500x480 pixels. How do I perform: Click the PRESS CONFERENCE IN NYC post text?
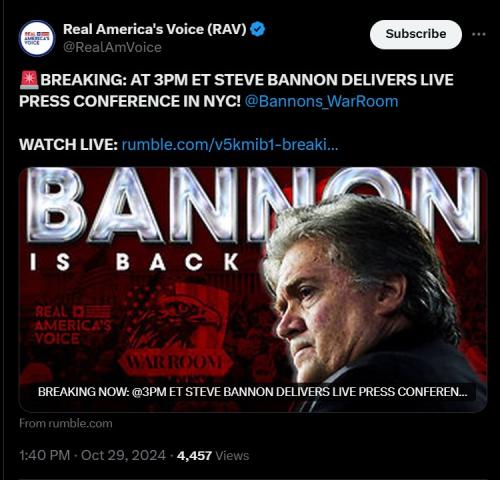tap(130, 101)
